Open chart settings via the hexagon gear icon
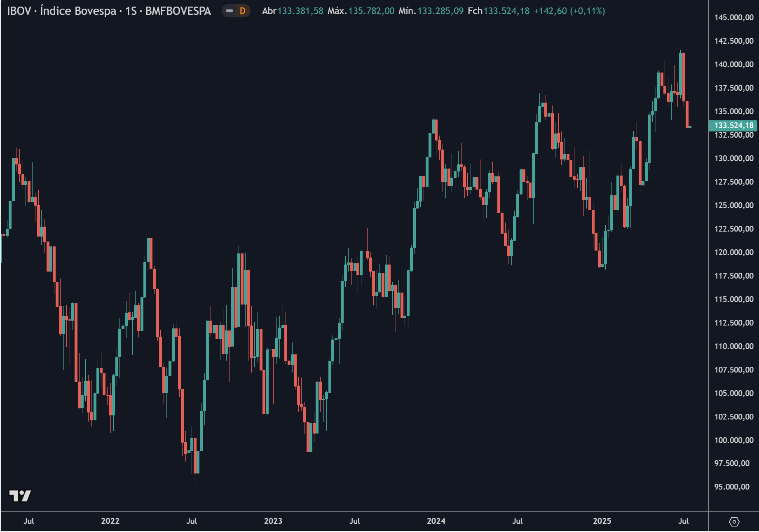 tap(734, 522)
